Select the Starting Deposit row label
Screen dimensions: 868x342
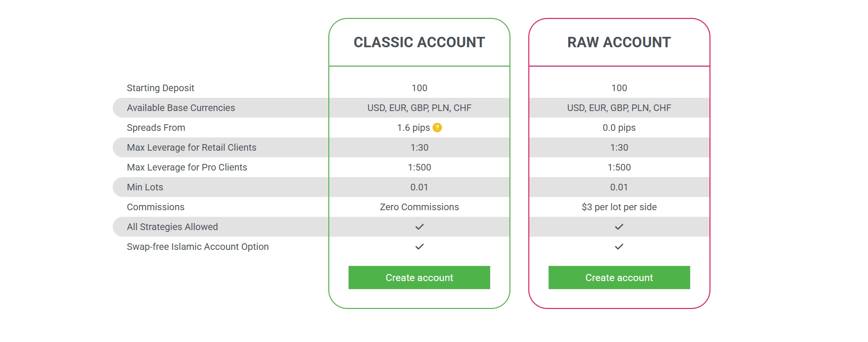[x=160, y=88]
